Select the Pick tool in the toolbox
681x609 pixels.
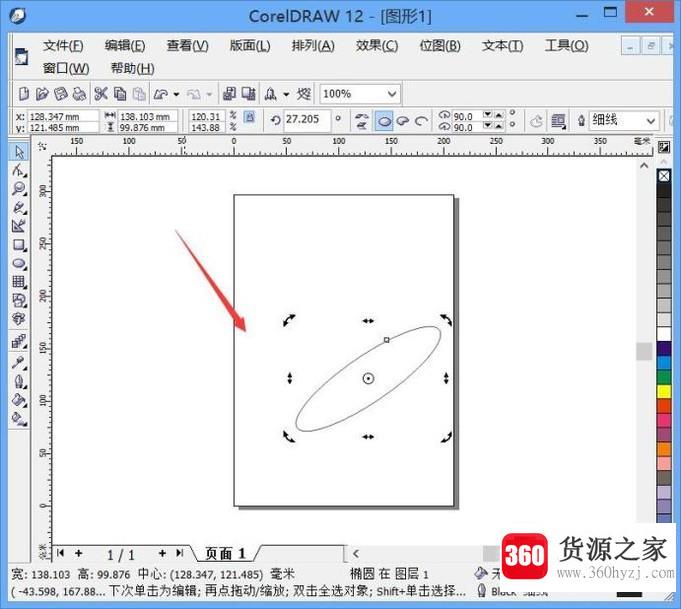[x=19, y=152]
